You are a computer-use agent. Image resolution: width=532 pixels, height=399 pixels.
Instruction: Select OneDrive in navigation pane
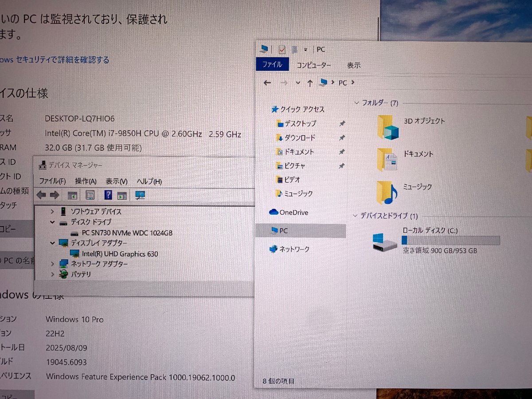pyautogui.click(x=289, y=212)
